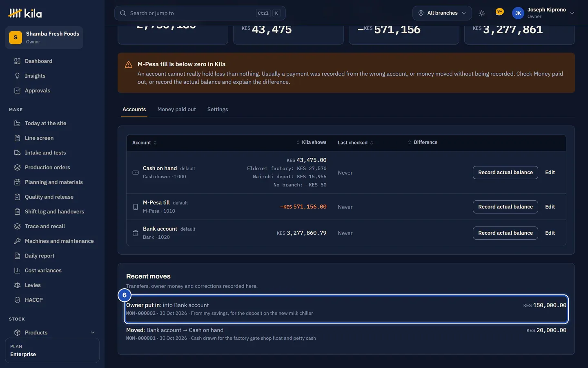The width and height of the screenshot is (588, 368).
Task: Sort by the Last checked column
Action: (356, 143)
